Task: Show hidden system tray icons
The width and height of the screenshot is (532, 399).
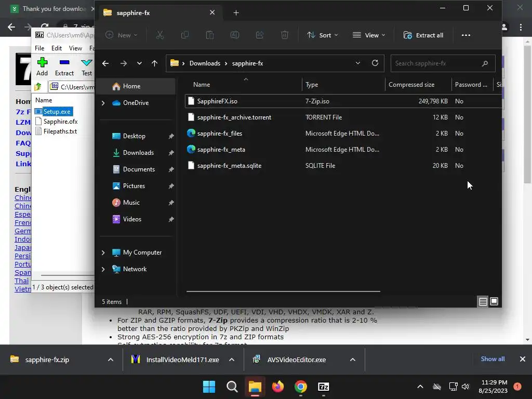Action: (x=420, y=387)
